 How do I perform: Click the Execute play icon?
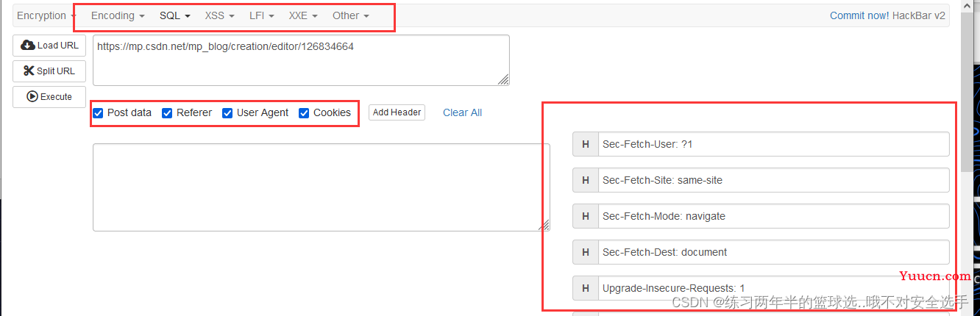(32, 97)
